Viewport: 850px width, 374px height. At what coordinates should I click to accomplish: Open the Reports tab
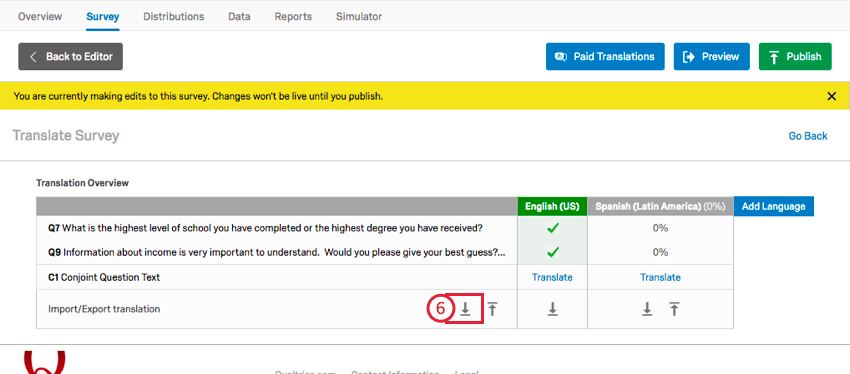point(293,16)
